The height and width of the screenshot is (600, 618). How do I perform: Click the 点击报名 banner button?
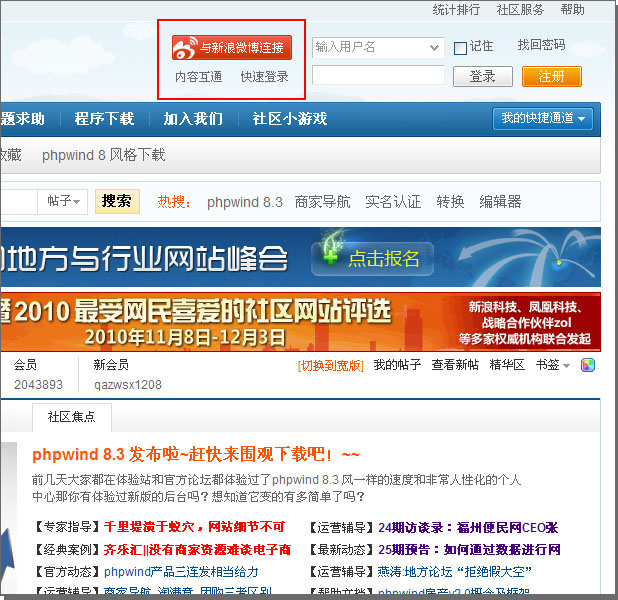[372, 259]
